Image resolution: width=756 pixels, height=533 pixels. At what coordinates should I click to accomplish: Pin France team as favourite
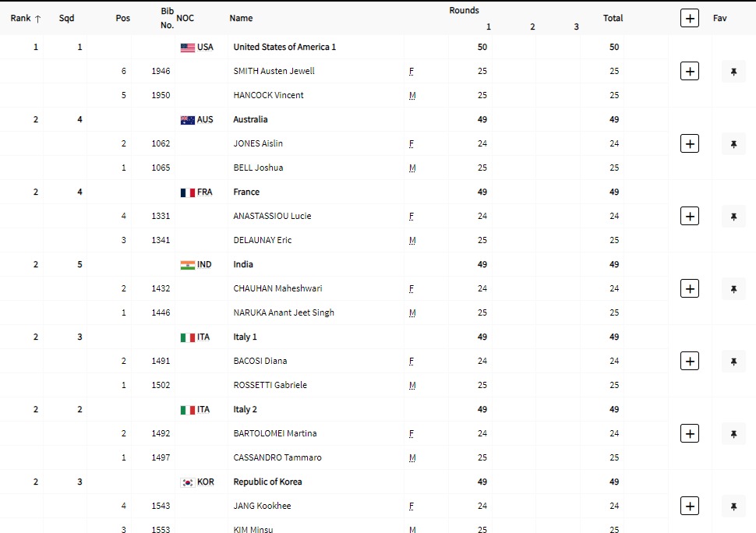coord(733,216)
